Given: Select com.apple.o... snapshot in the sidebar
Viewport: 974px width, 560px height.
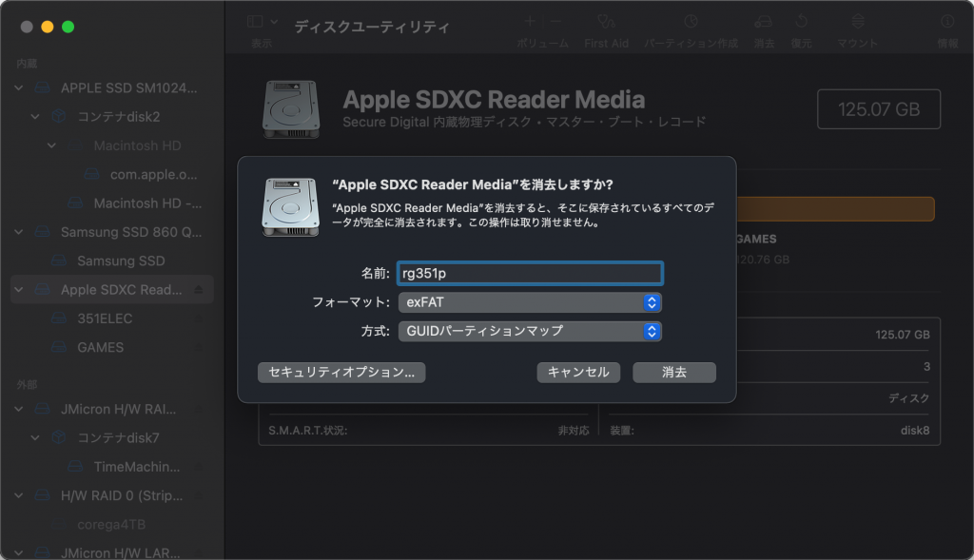Looking at the screenshot, I should (x=153, y=174).
